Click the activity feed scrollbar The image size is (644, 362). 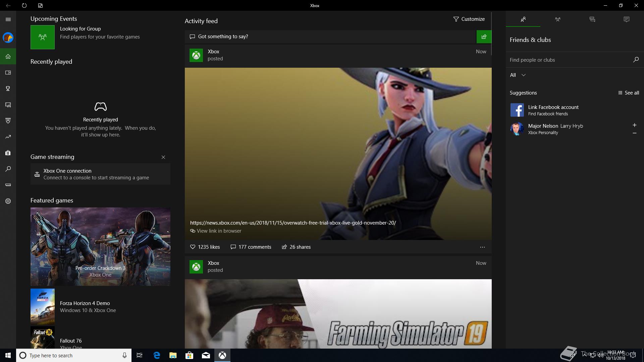tap(491, 34)
